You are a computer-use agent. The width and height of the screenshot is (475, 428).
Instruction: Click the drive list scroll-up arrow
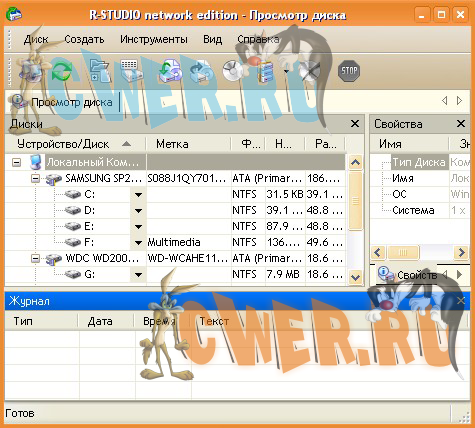355,163
